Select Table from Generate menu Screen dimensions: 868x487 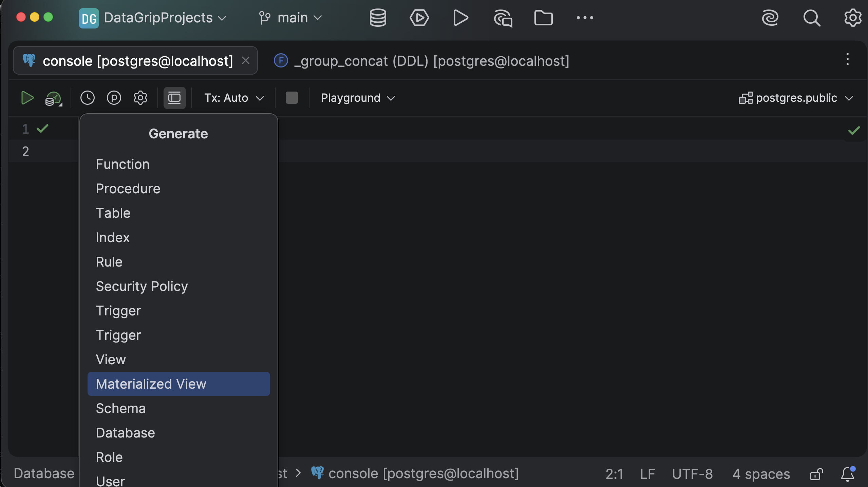pyautogui.click(x=179, y=213)
